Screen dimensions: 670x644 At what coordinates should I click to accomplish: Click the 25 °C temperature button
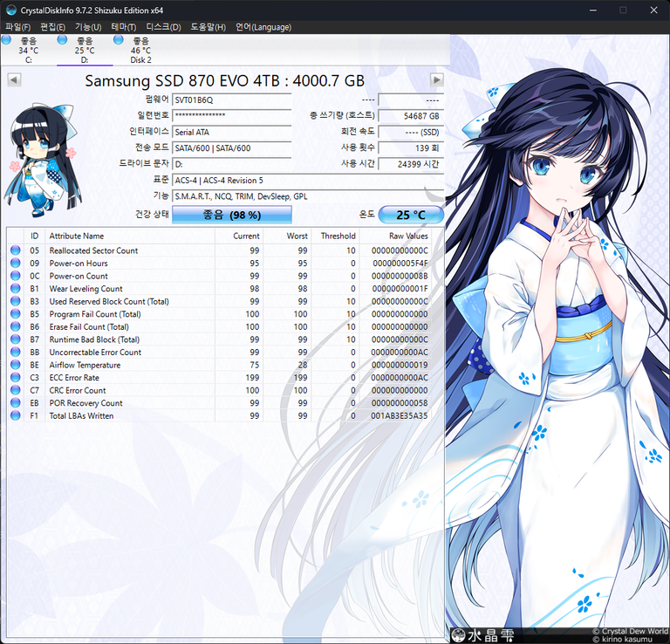[x=411, y=215]
